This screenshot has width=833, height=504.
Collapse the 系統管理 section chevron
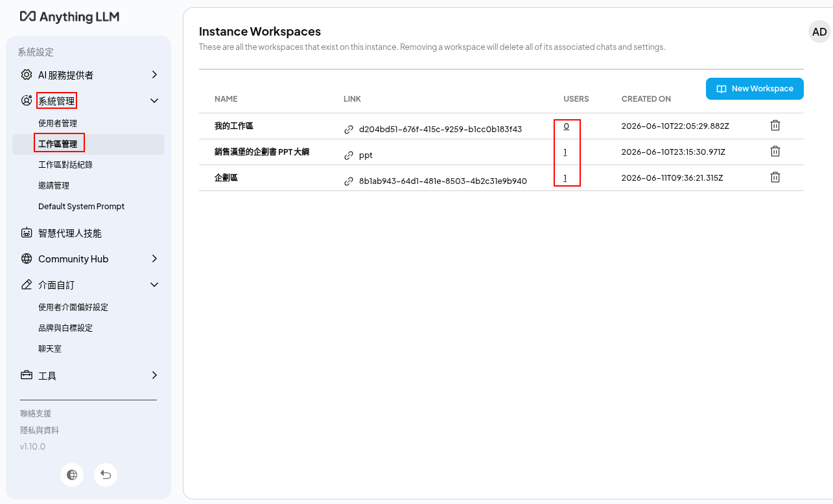coord(154,100)
